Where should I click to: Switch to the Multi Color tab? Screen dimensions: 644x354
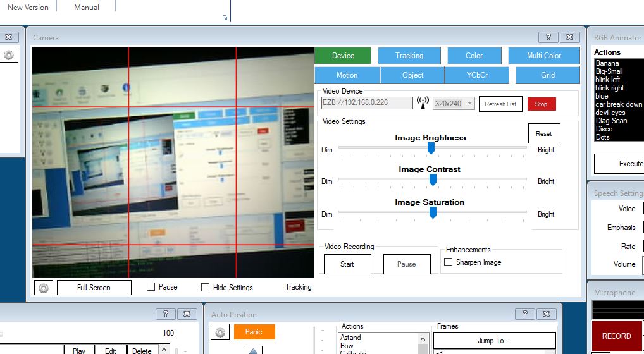click(x=544, y=56)
